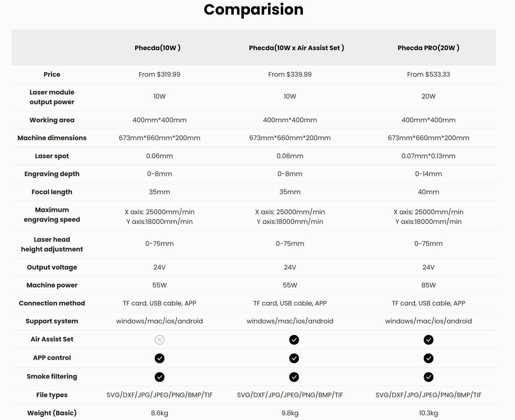The height and width of the screenshot is (420, 515).
Task: Click Smoke filtering checkmark for Phecda 10W Air Assist Set
Action: click(x=294, y=377)
